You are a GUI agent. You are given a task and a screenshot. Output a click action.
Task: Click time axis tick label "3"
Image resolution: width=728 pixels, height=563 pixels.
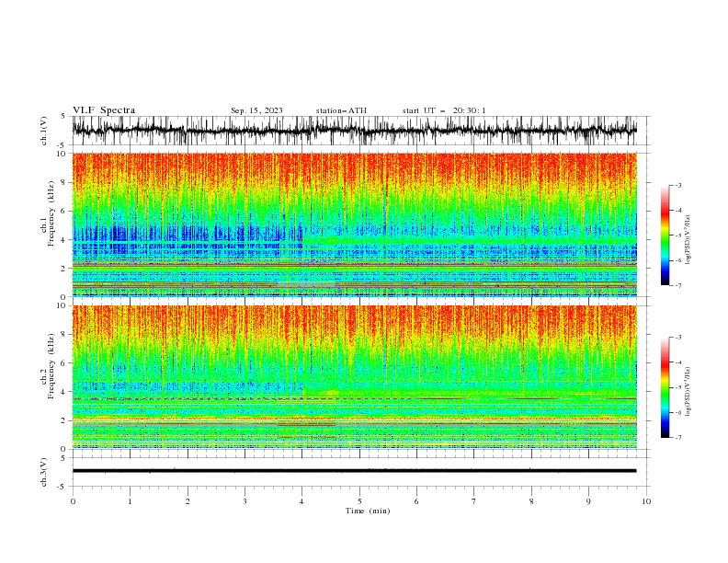[245, 501]
